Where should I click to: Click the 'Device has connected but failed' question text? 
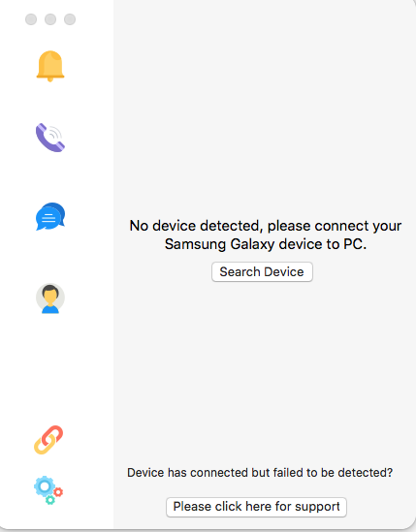pyautogui.click(x=260, y=473)
